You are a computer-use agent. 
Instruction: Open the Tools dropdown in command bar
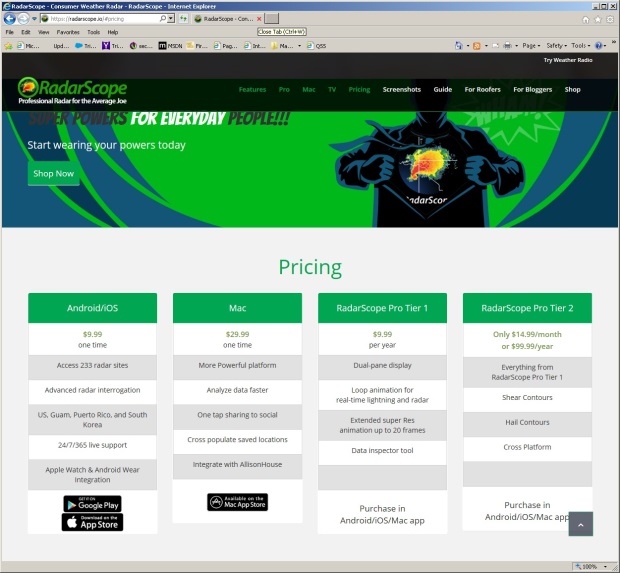click(x=580, y=45)
